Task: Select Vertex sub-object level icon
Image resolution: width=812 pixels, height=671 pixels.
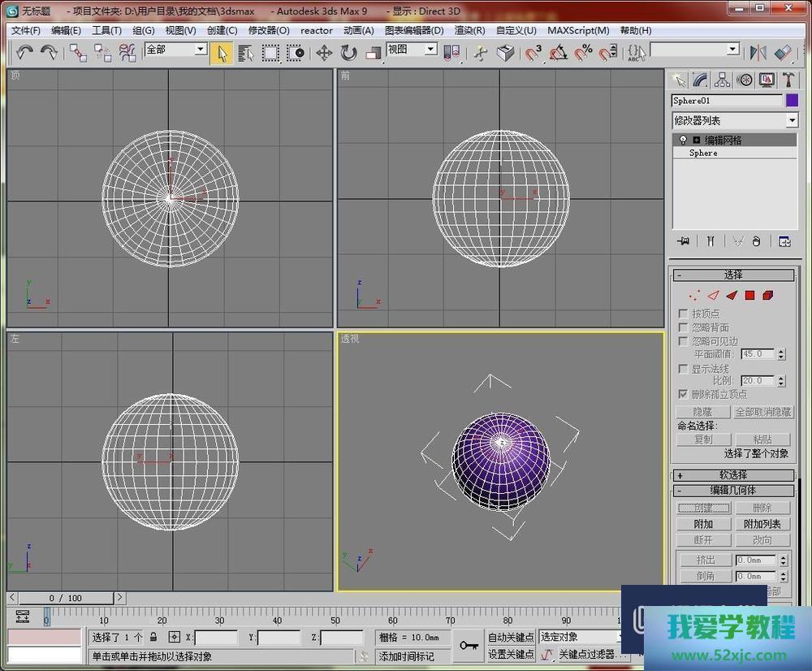Action: 694,296
